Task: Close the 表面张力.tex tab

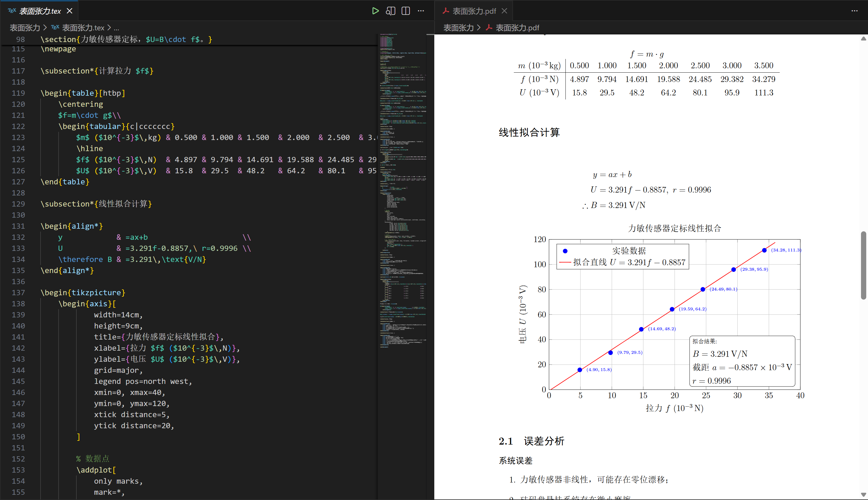Action: pyautogui.click(x=69, y=11)
